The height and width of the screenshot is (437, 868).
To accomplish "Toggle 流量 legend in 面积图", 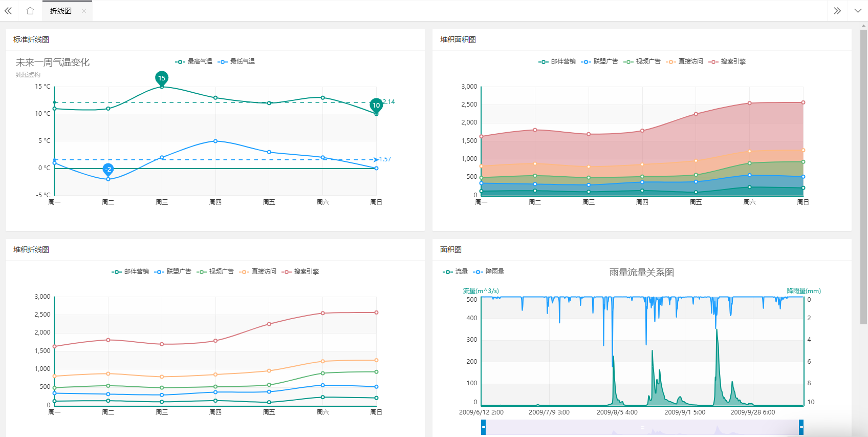I will tap(455, 272).
